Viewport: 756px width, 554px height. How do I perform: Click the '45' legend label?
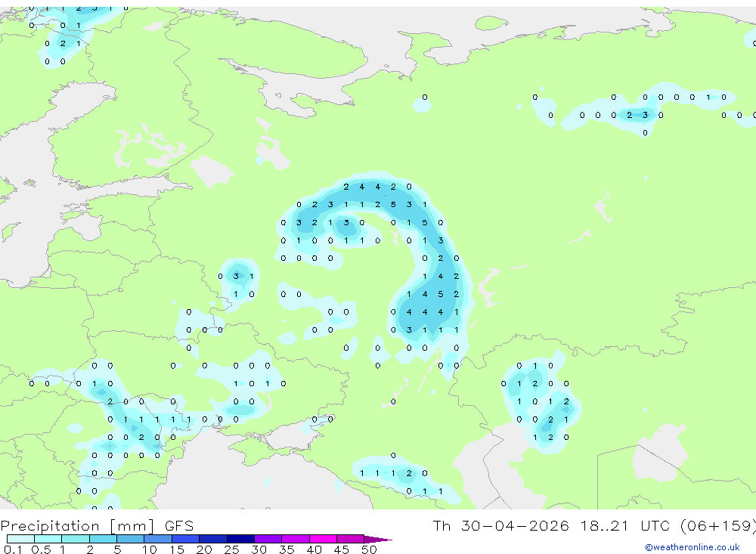coord(342,549)
